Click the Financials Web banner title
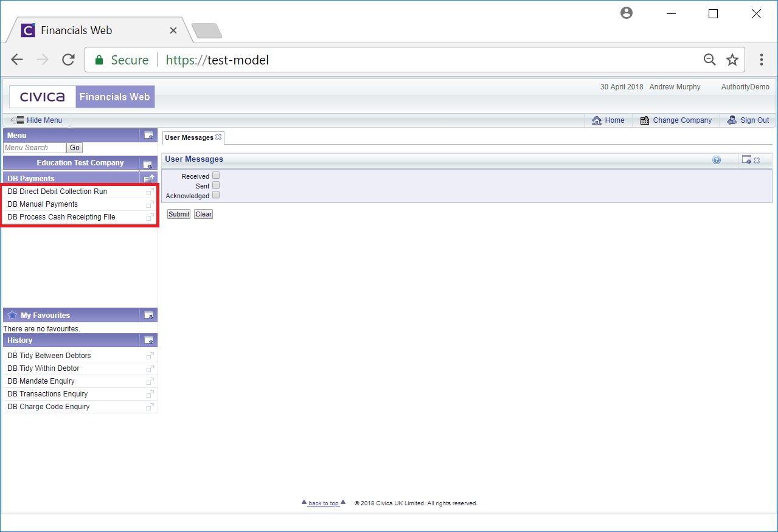 (x=115, y=97)
